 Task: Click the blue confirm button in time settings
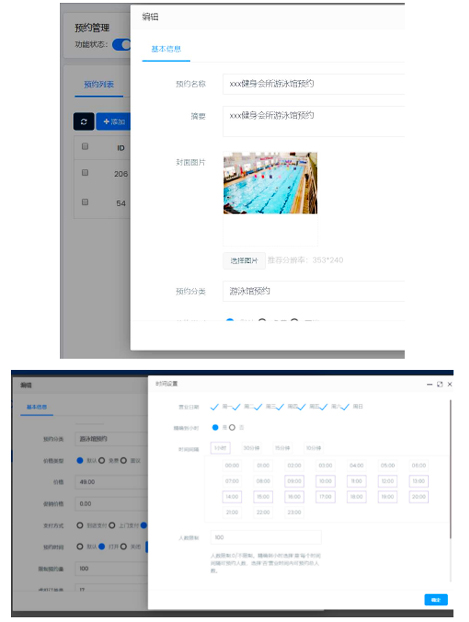point(436,600)
